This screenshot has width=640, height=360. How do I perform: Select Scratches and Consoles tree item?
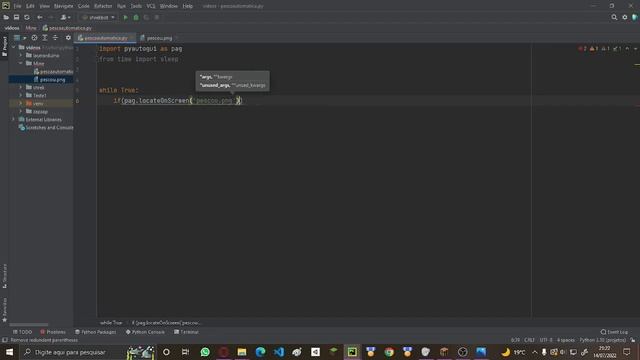46,127
